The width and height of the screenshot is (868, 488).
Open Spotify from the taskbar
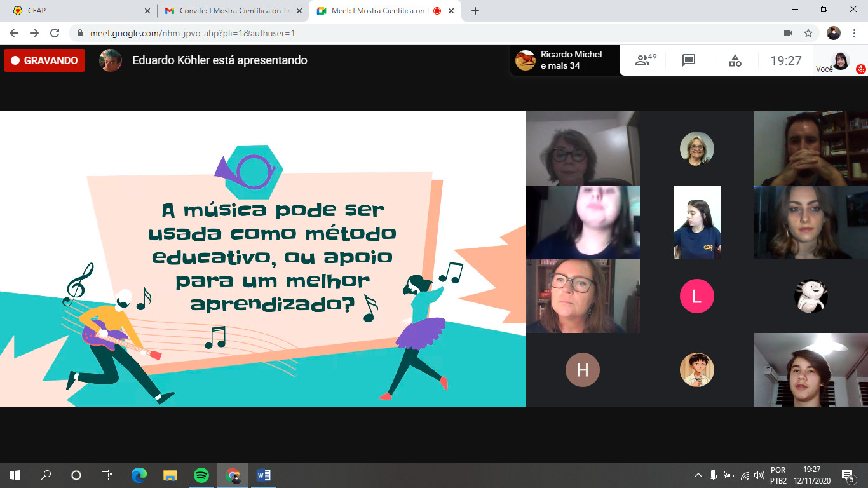click(201, 475)
